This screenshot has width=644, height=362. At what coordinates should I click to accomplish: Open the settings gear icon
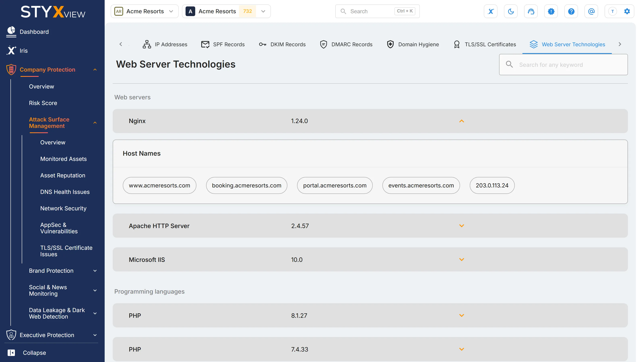click(x=627, y=11)
